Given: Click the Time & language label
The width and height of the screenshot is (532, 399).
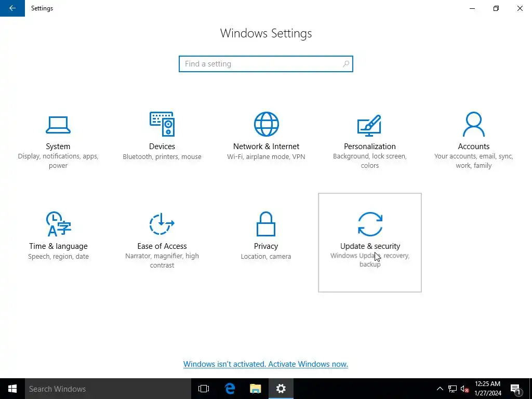Looking at the screenshot, I should [58, 246].
